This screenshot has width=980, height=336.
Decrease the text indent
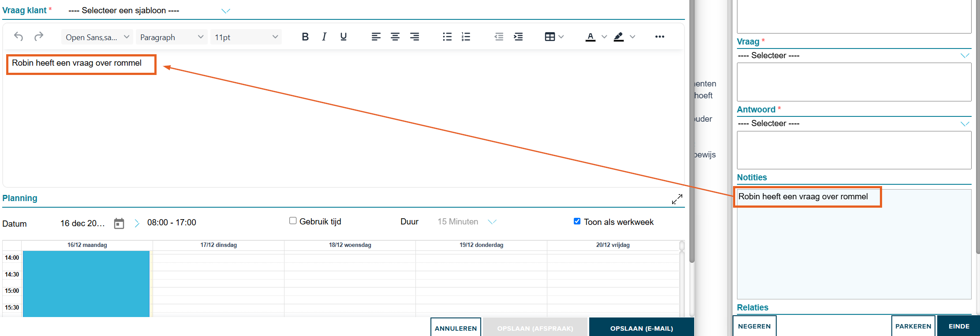tap(499, 37)
